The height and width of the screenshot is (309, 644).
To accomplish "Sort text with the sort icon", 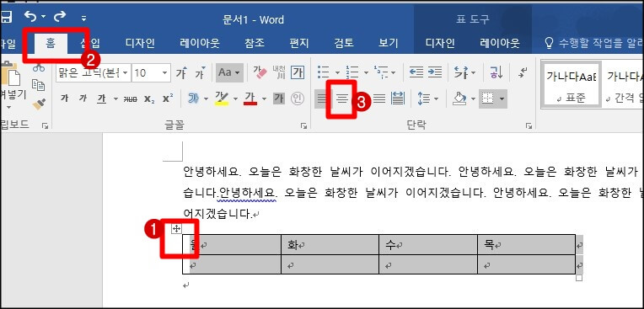I will click(x=496, y=72).
